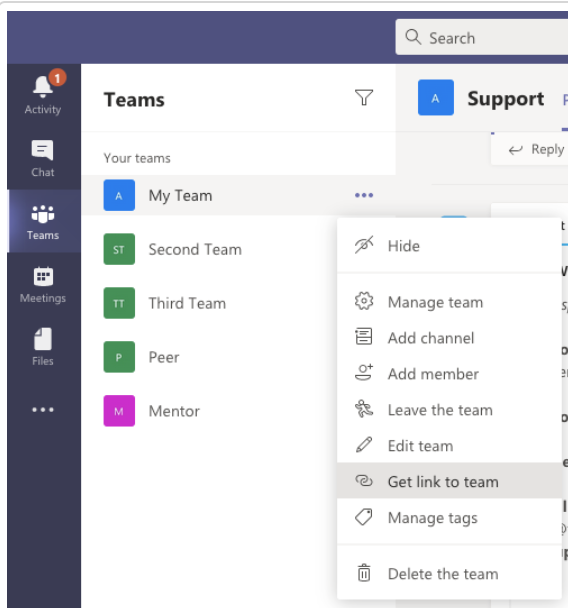Click the Second Team ST avatar
568x608 pixels.
coord(119,249)
